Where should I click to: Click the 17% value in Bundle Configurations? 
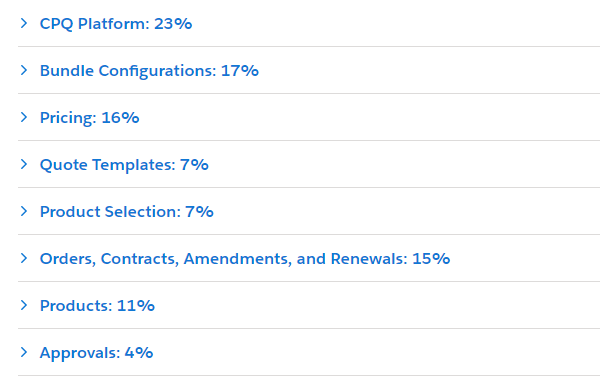tap(240, 71)
